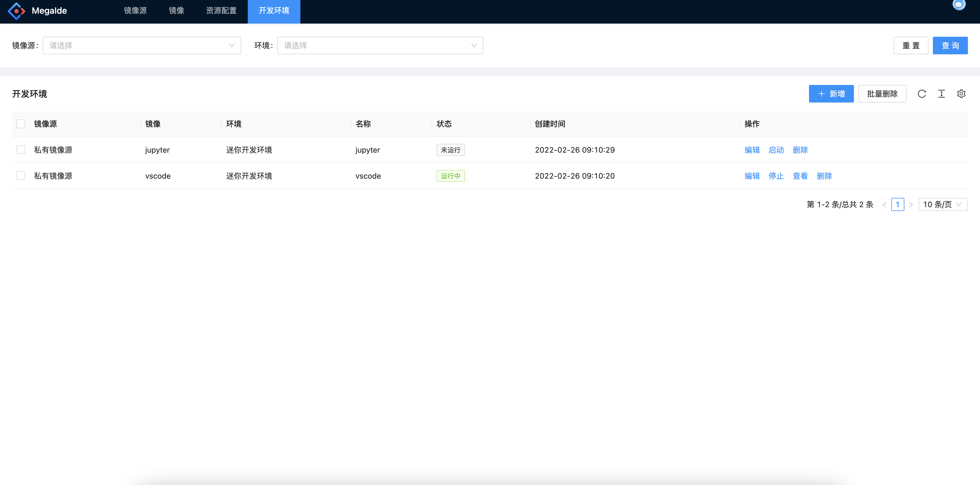980x485 pixels.
Task: Refresh the development environments table
Action: pyautogui.click(x=922, y=94)
